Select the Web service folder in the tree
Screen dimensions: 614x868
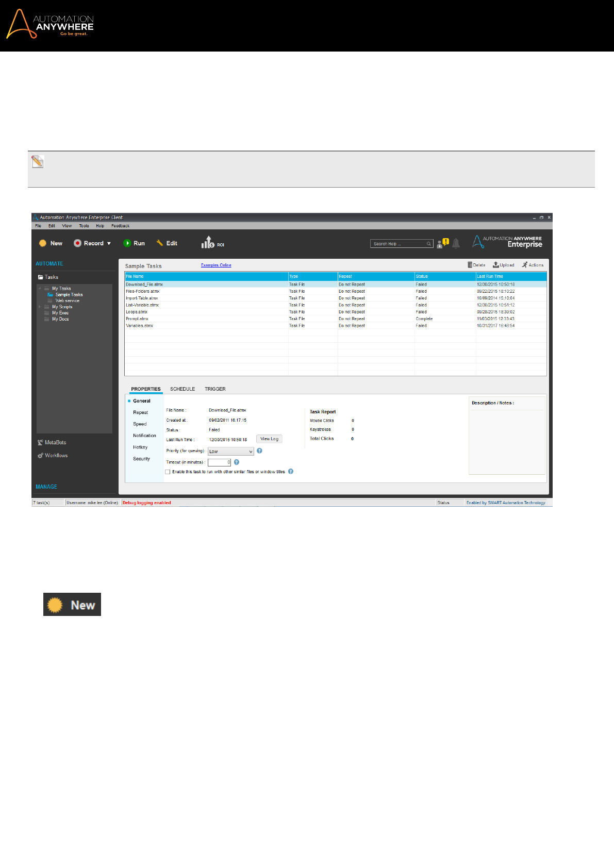(67, 301)
